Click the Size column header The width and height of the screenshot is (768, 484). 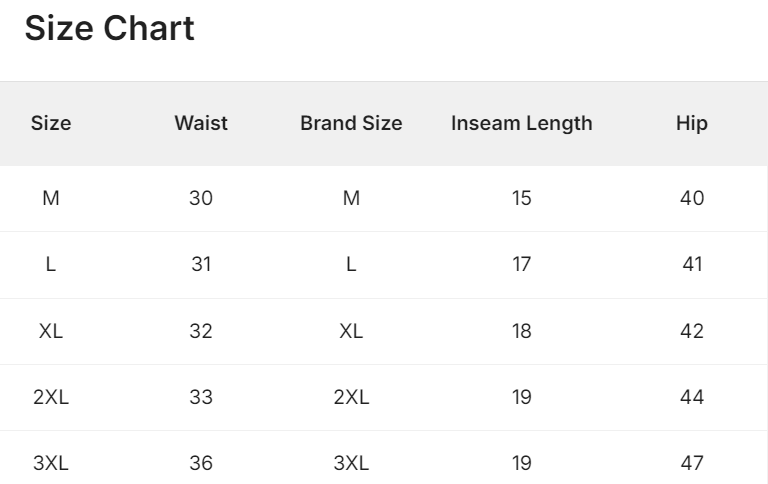coord(51,123)
